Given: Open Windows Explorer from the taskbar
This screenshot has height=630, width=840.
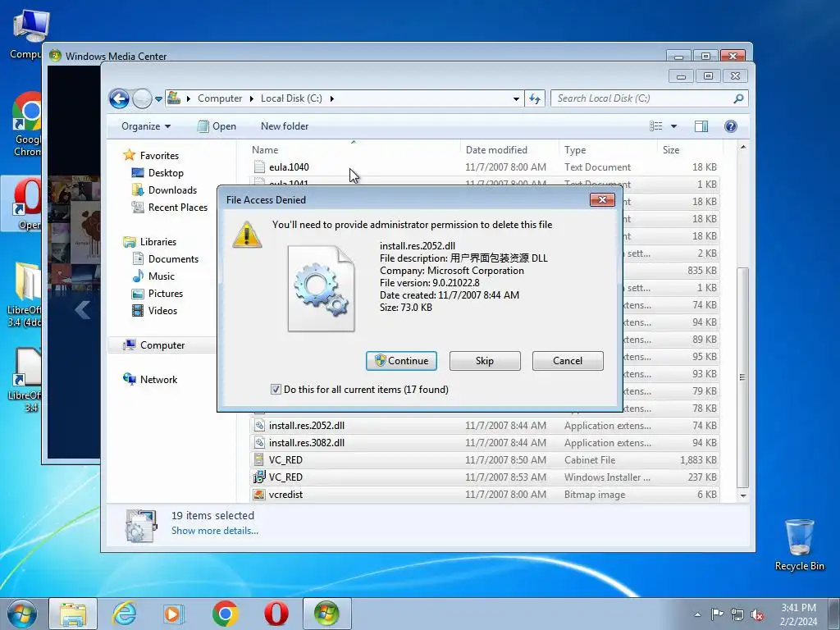Looking at the screenshot, I should 73,614.
